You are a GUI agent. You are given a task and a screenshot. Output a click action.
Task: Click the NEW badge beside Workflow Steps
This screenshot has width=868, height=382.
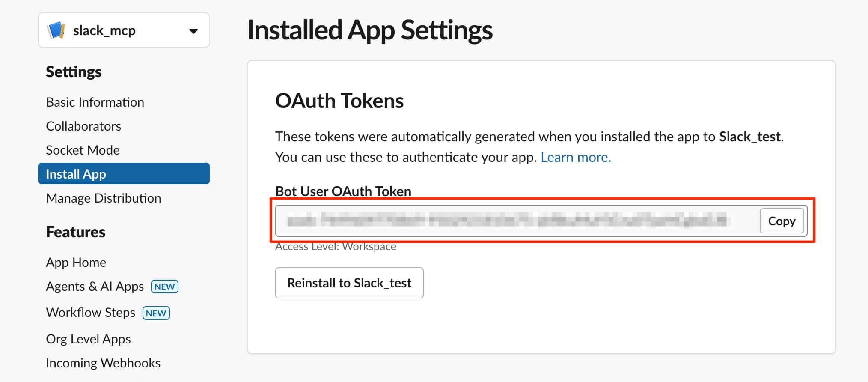[156, 313]
